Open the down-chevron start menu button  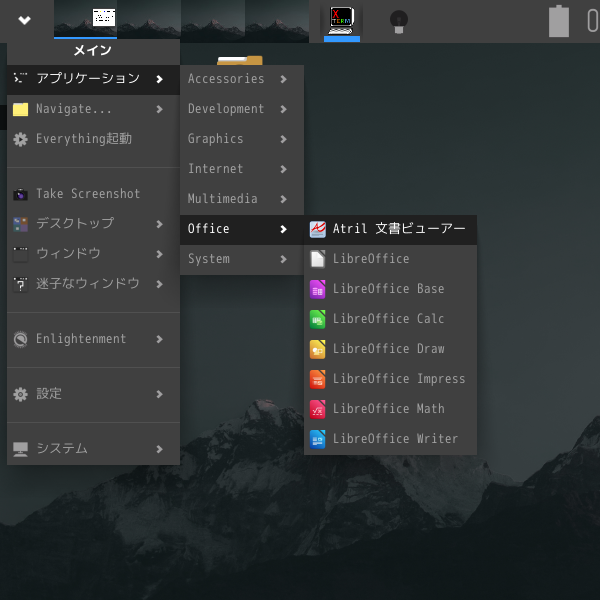(24, 20)
